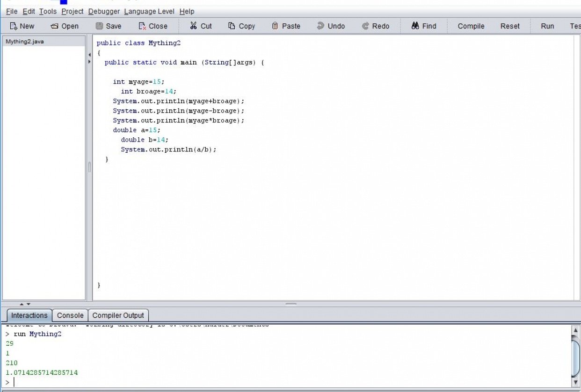581x392 pixels.
Task: Redo the last undone edit
Action: click(x=365, y=26)
